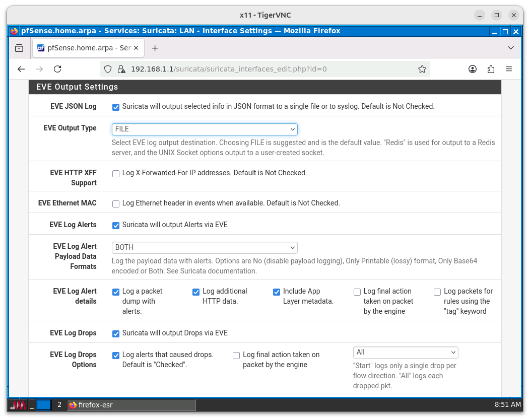Viewport: 530px width, 420px height.
Task: Toggle the EVE Log Drops checkbox
Action: pos(116,334)
